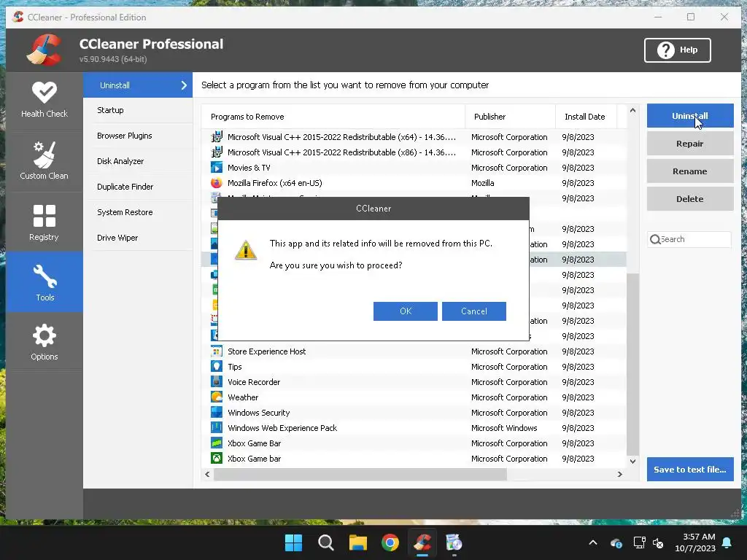
Task: Click the last Xbox Game bar row icon
Action: [216, 459]
